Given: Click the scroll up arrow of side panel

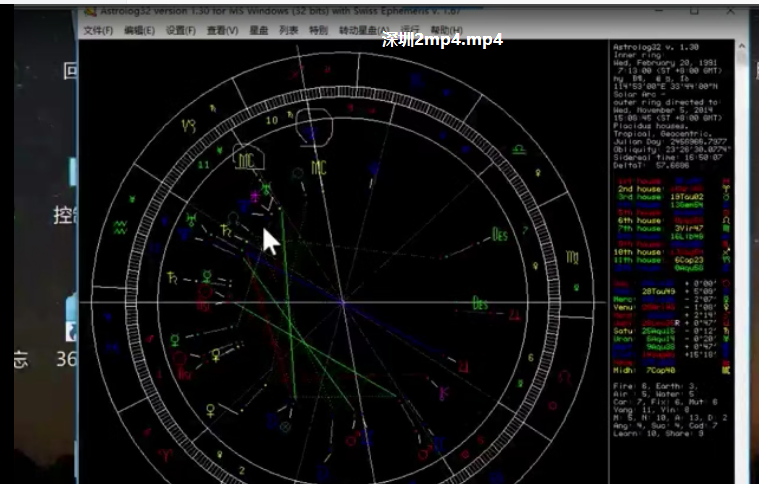Looking at the screenshot, I should [x=742, y=46].
